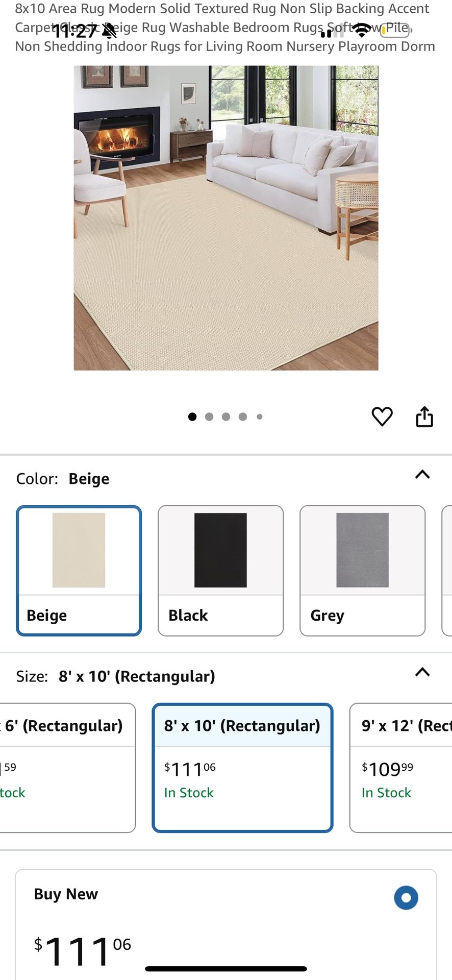Collapse the Size selection section
The image size is (452, 980).
pyautogui.click(x=422, y=672)
